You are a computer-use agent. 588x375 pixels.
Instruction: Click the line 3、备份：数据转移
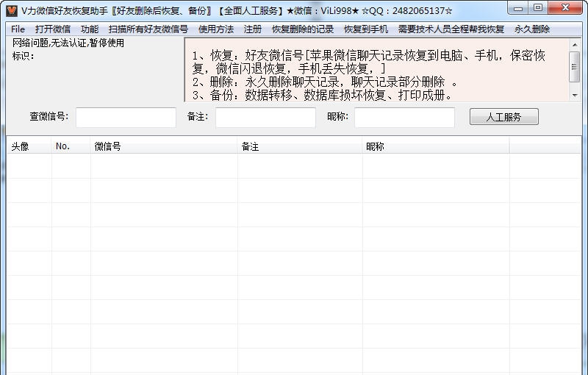point(322,96)
